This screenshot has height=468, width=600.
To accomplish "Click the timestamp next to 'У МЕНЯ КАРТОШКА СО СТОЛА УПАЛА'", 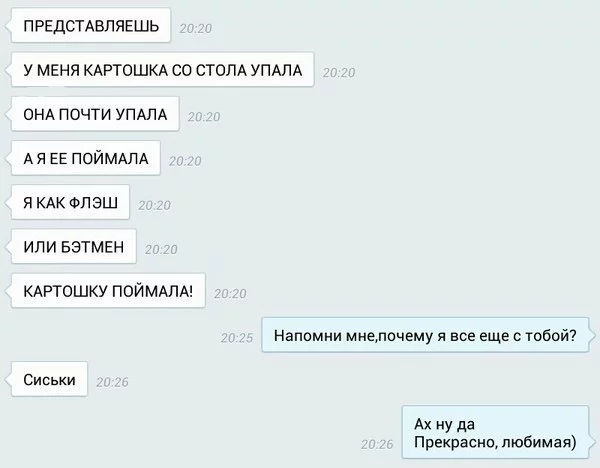I will tap(339, 72).
